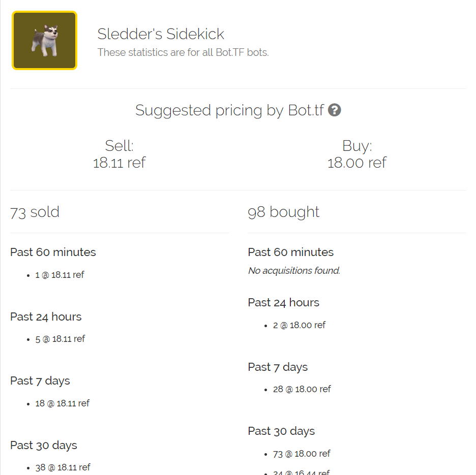Screen dimensions: 476x475
Task: Click the Sledder's Sidekick title
Action: tap(161, 34)
